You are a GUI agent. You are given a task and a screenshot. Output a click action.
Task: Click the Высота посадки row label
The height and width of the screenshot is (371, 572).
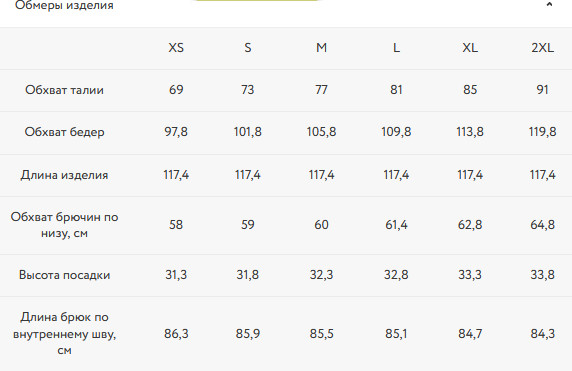tap(64, 275)
